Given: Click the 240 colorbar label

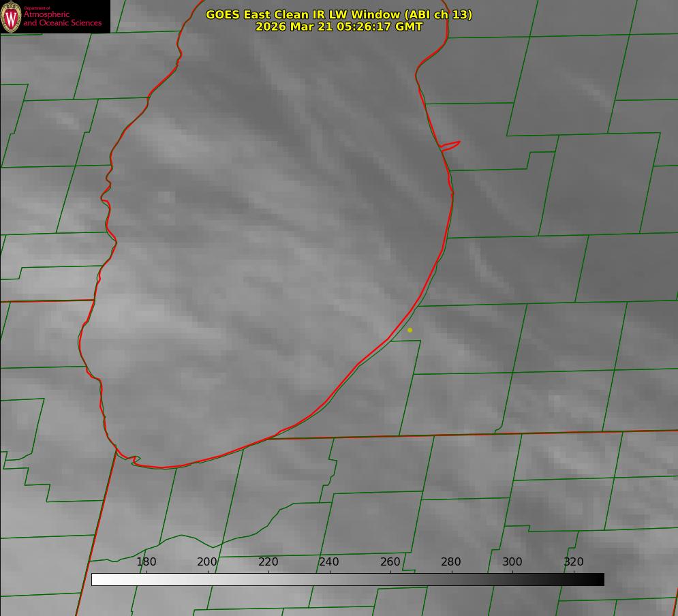Looking at the screenshot, I should click(329, 561).
